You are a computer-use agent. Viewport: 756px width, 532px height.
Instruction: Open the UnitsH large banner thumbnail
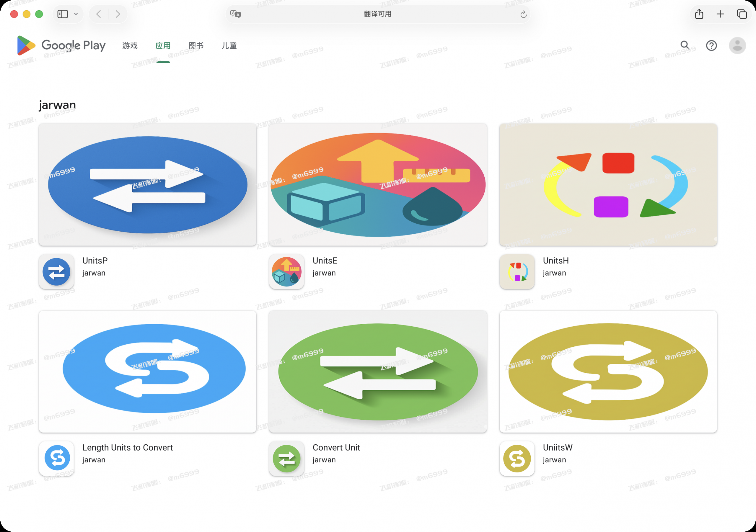tap(608, 185)
